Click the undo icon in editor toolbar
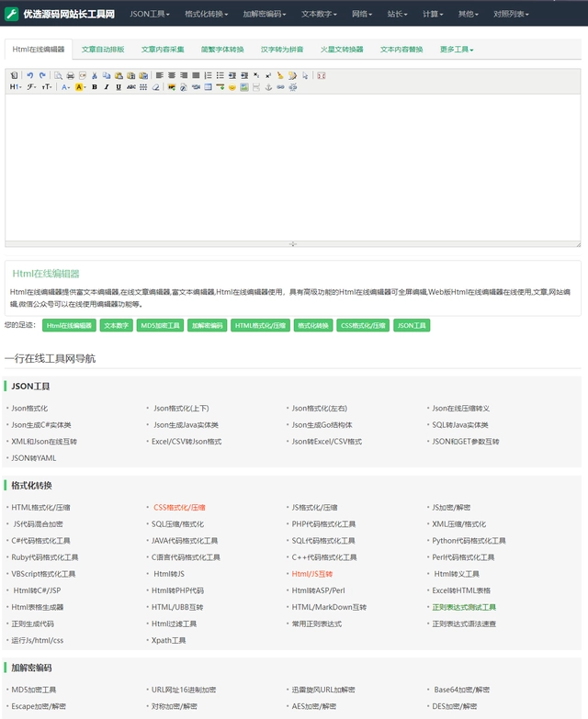Viewport: 588px width, 719px height. (29, 75)
